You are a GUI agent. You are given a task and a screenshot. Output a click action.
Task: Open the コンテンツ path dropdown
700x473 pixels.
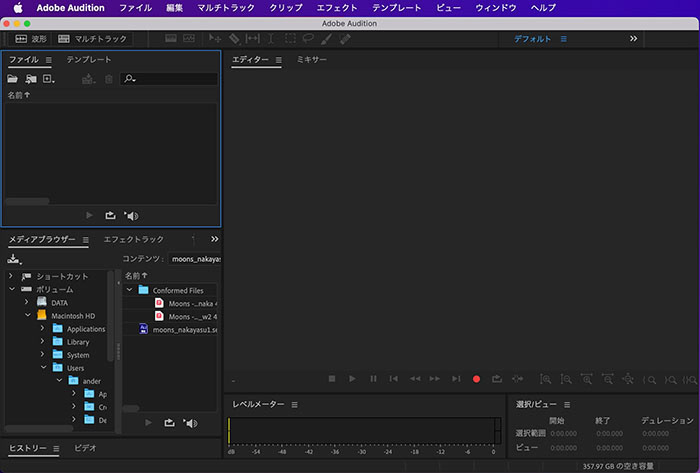click(x=194, y=259)
